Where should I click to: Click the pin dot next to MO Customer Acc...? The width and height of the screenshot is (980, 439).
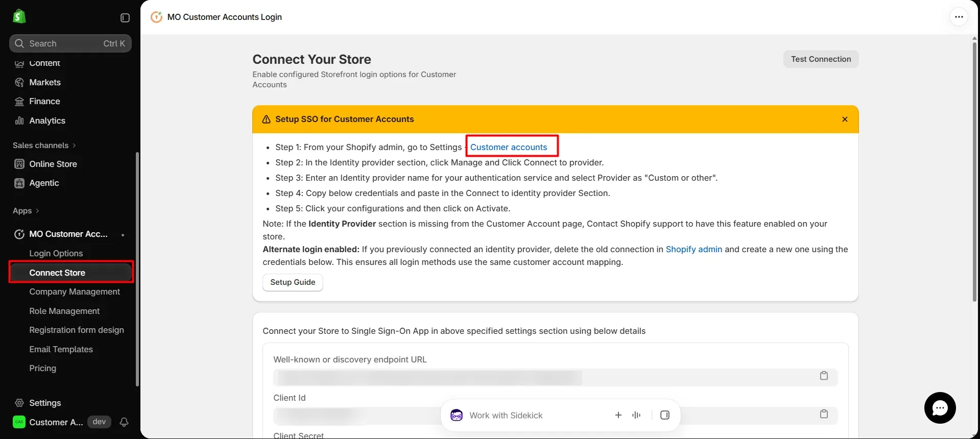(123, 235)
